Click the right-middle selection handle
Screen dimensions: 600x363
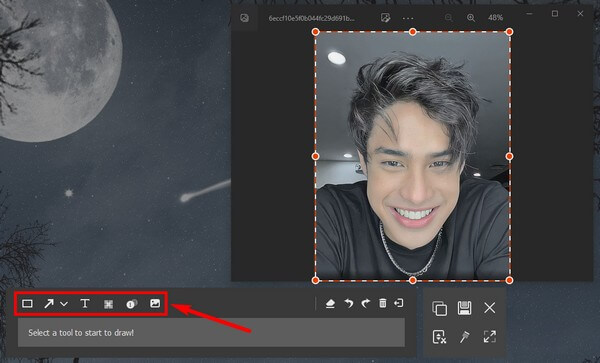coord(509,156)
